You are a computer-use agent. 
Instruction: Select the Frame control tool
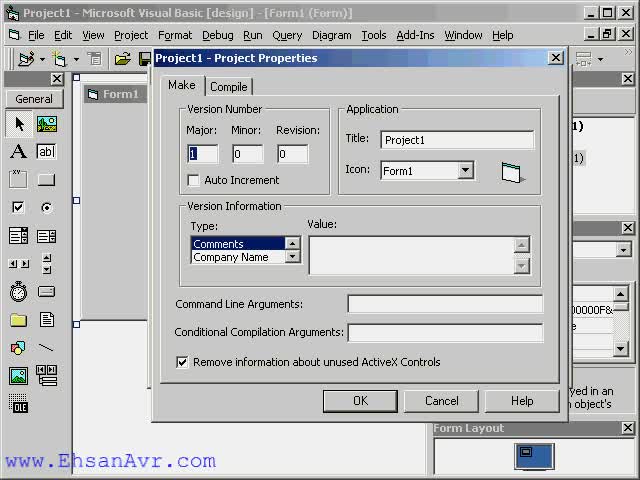pos(19,179)
